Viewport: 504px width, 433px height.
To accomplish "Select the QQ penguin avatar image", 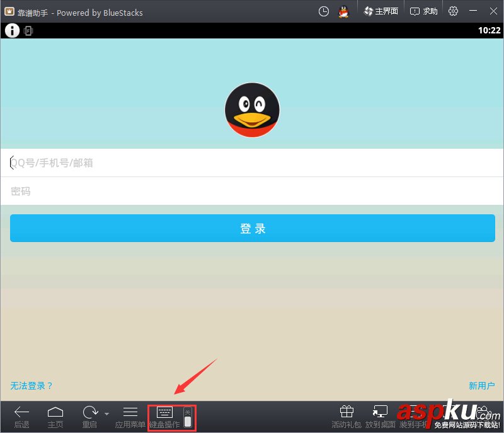I will tap(252, 110).
